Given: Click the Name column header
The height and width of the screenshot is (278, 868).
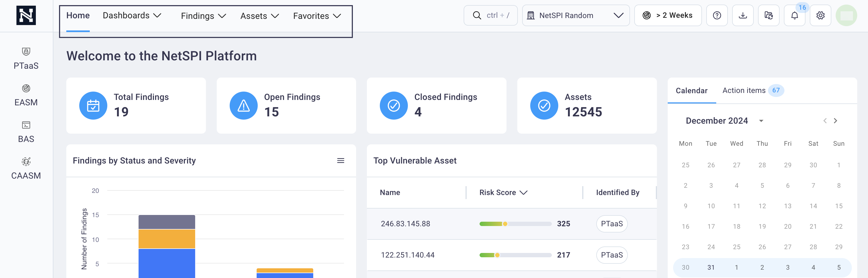Looking at the screenshot, I should point(390,193).
